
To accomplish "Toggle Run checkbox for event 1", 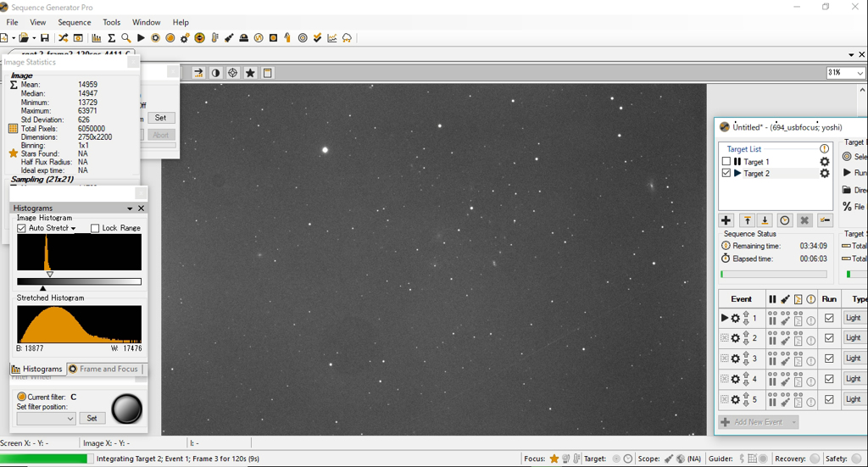I will pyautogui.click(x=829, y=318).
